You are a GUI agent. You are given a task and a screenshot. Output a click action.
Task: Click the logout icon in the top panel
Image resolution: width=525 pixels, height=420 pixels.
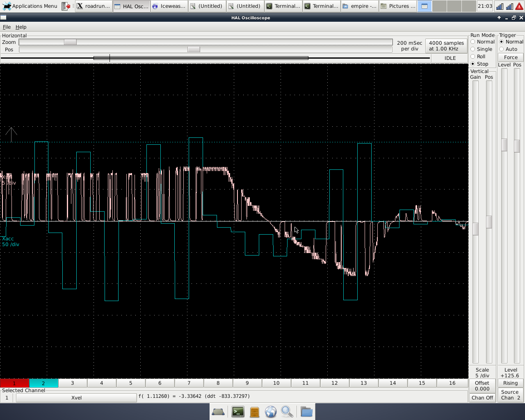click(66, 6)
